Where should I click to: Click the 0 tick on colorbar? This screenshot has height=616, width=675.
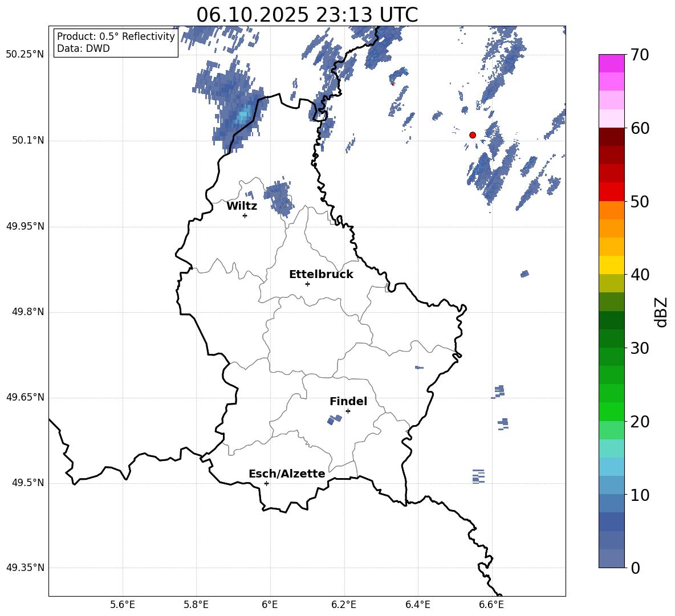coord(635,568)
